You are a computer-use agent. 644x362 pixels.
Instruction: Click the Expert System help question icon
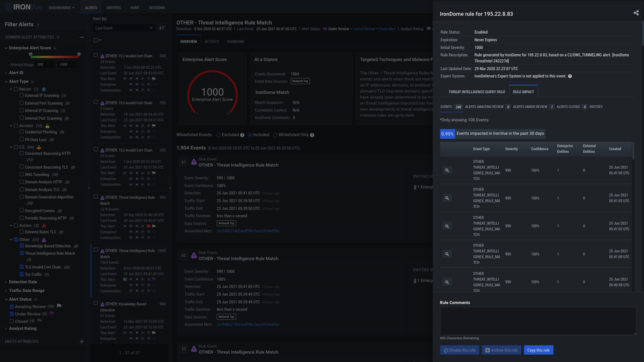[x=570, y=76]
